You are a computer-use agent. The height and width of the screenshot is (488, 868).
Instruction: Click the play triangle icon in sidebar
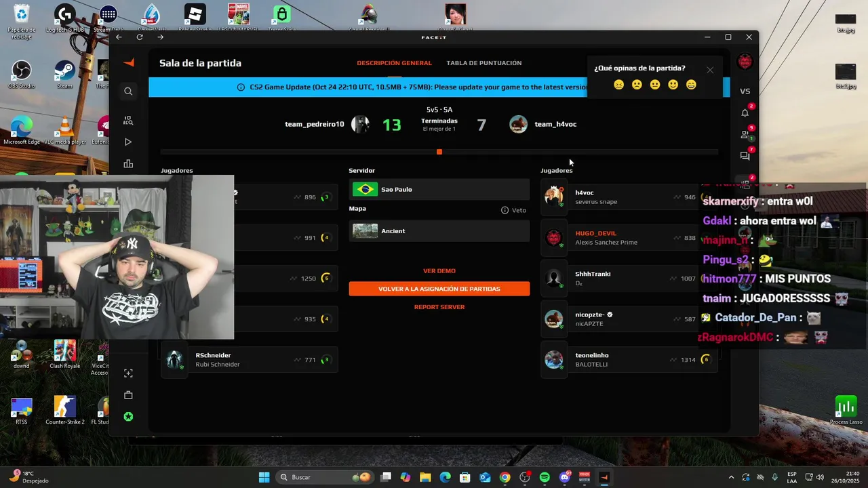[x=128, y=142]
